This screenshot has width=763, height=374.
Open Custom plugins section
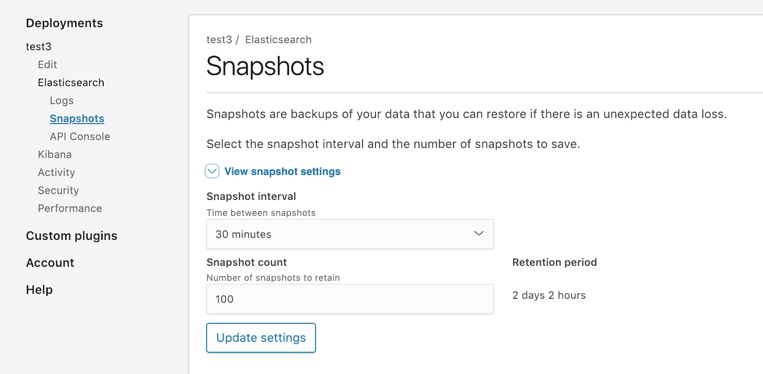point(72,236)
